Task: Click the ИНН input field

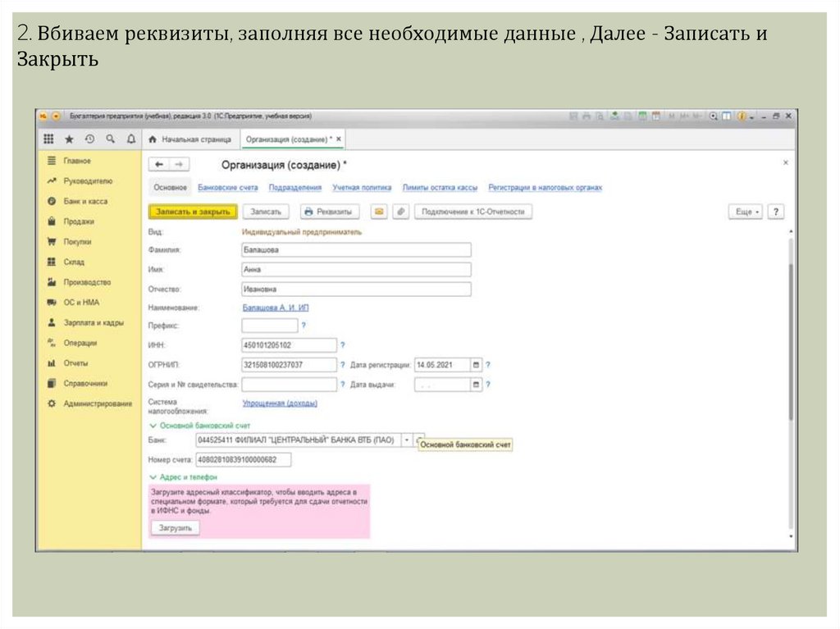Action: point(289,345)
